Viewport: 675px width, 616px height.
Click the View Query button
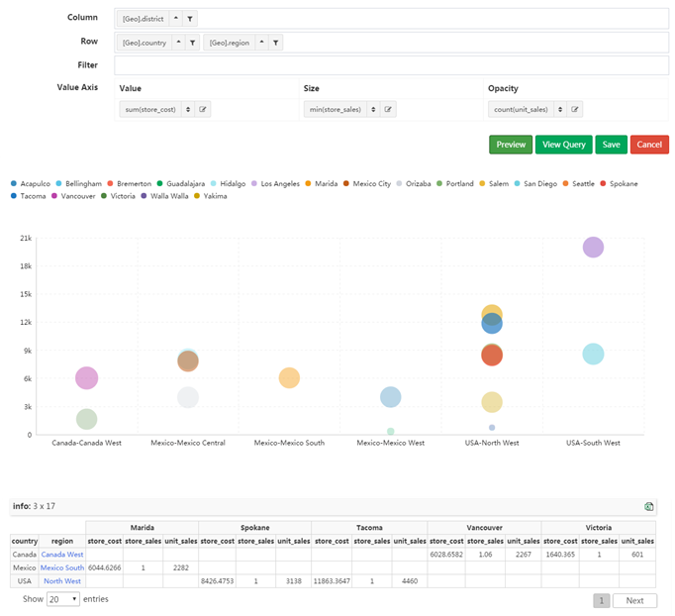563,145
